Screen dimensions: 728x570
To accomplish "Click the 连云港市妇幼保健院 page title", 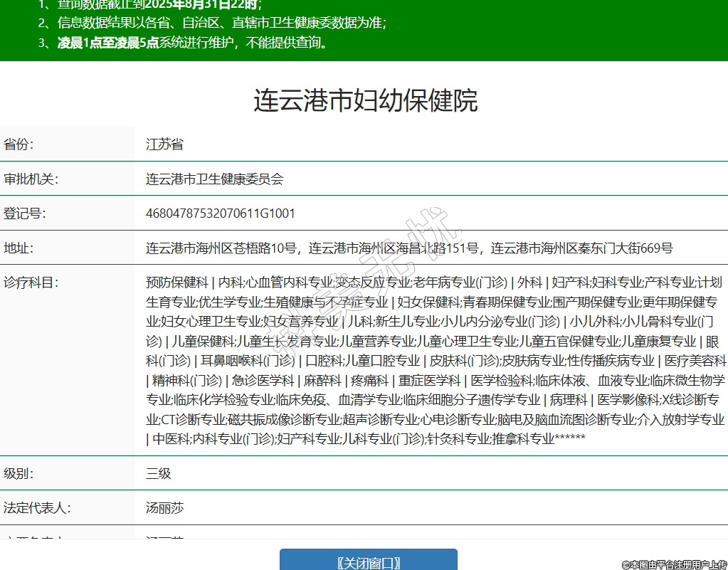I will pos(365,101).
